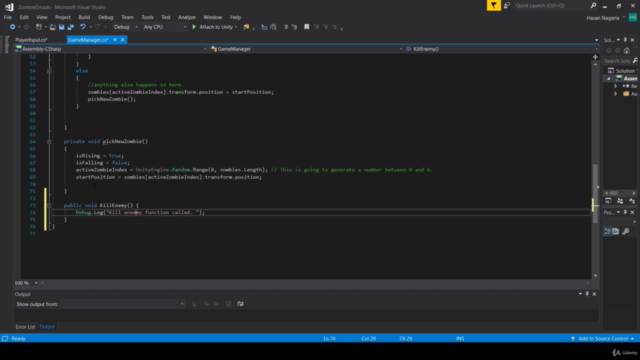This screenshot has width=640, height=360.
Task: Open the vertical Toolbox side tab
Action: tap(7, 44)
